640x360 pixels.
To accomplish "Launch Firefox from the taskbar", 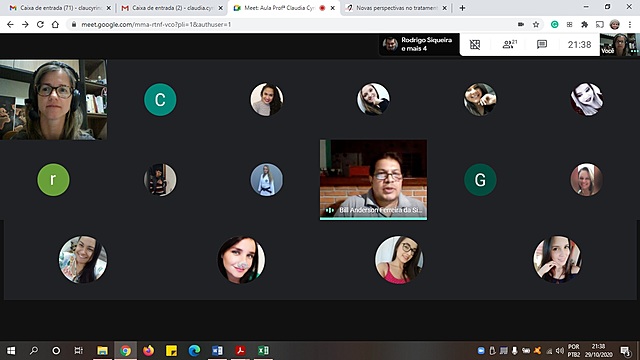I will 148,351.
